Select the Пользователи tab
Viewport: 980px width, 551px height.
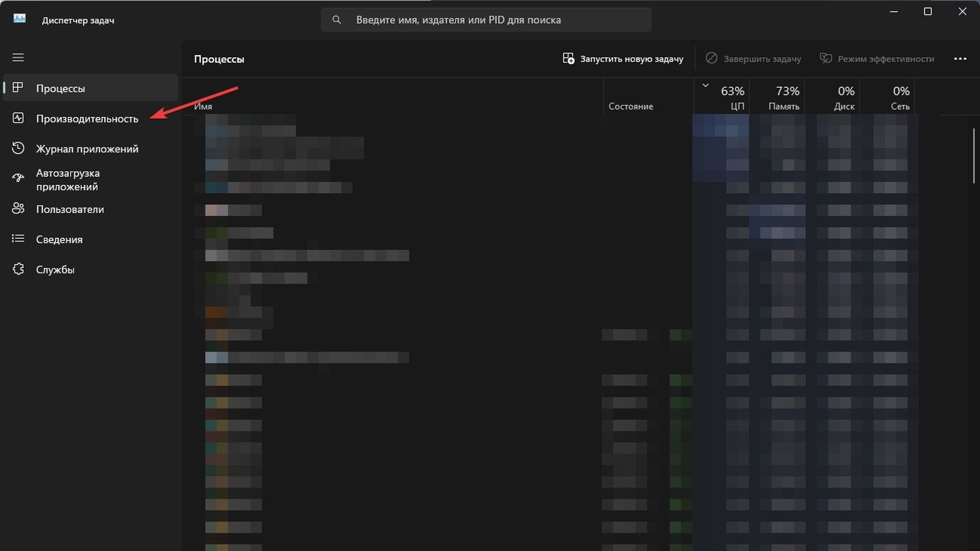tap(91, 209)
